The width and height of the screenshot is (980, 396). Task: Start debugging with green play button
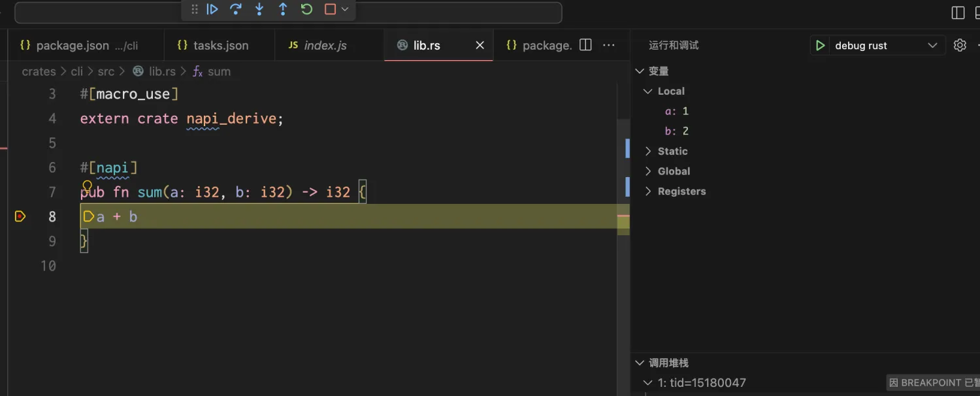(820, 45)
